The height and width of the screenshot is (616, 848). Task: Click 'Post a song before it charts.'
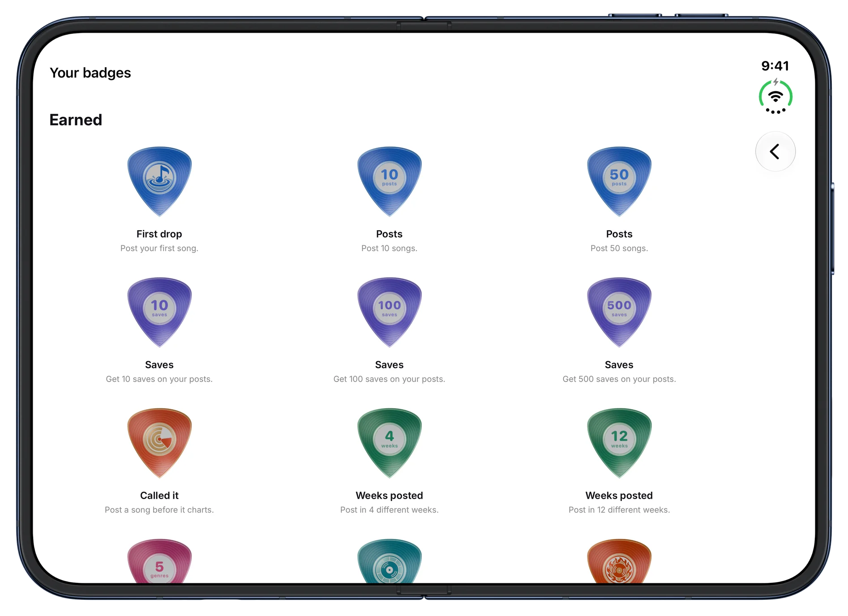click(159, 509)
